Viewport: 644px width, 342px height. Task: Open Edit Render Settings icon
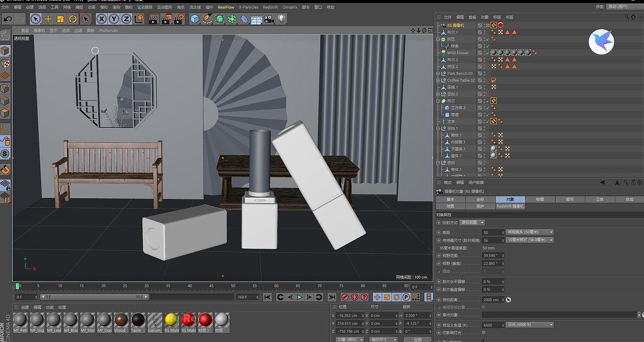pos(179,19)
